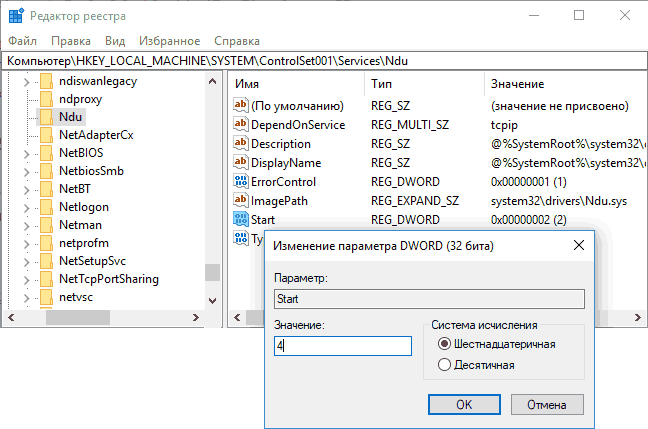This screenshot has height=429, width=648.
Task: Click the Netman folder icon
Action: 46,225
